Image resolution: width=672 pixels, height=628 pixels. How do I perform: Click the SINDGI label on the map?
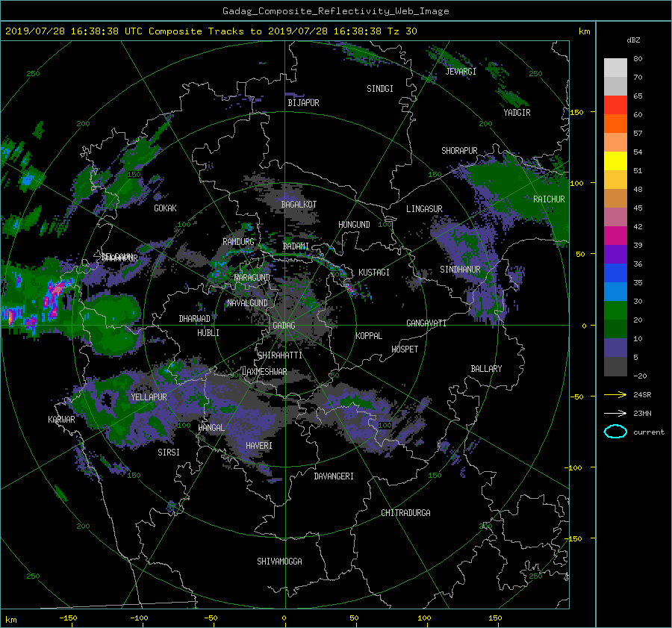(x=380, y=89)
